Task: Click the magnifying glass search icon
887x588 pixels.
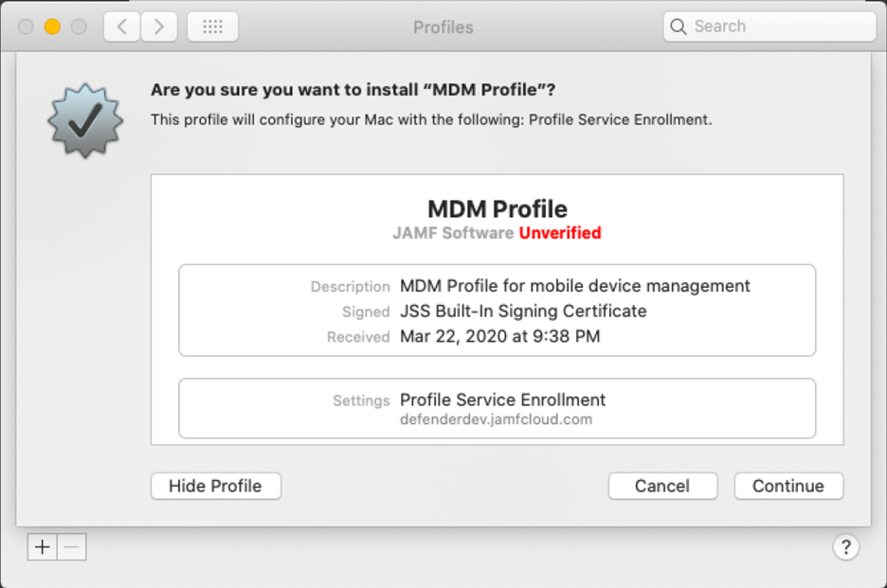Action: coord(679,27)
